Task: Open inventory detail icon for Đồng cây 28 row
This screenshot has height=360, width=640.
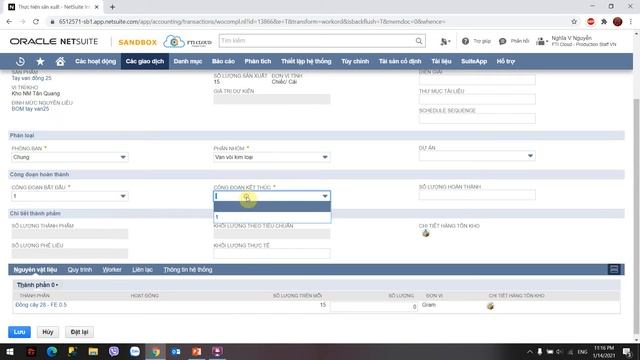Action: coord(490,306)
